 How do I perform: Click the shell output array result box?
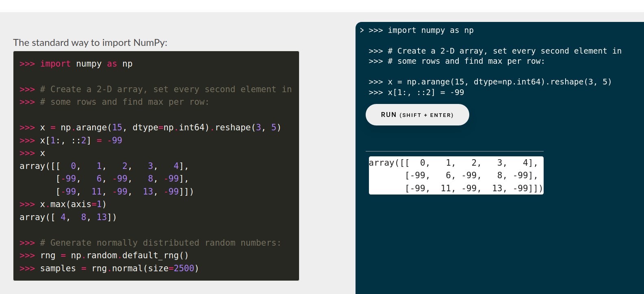456,175
